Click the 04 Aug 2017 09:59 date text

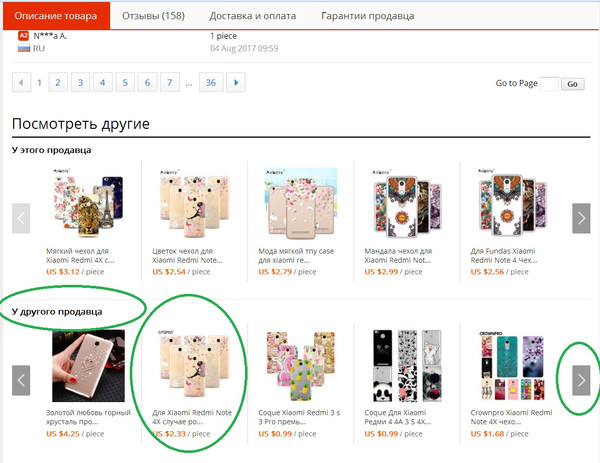point(244,48)
